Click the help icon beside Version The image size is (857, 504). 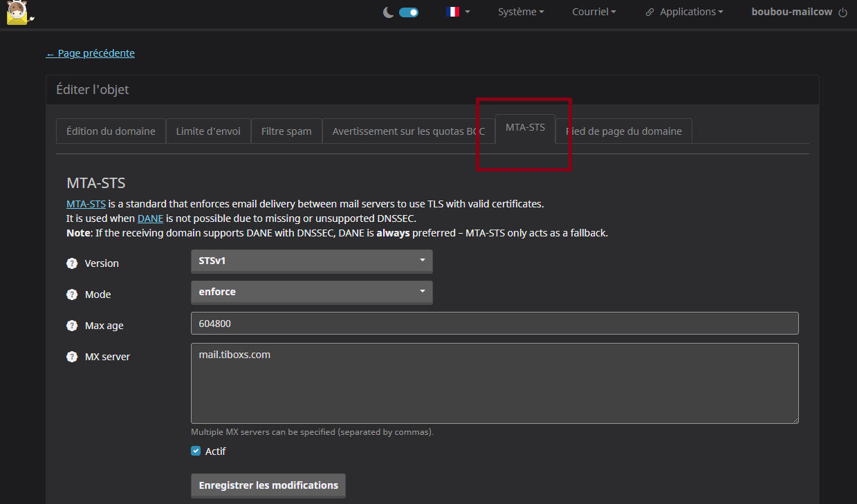[x=72, y=263]
